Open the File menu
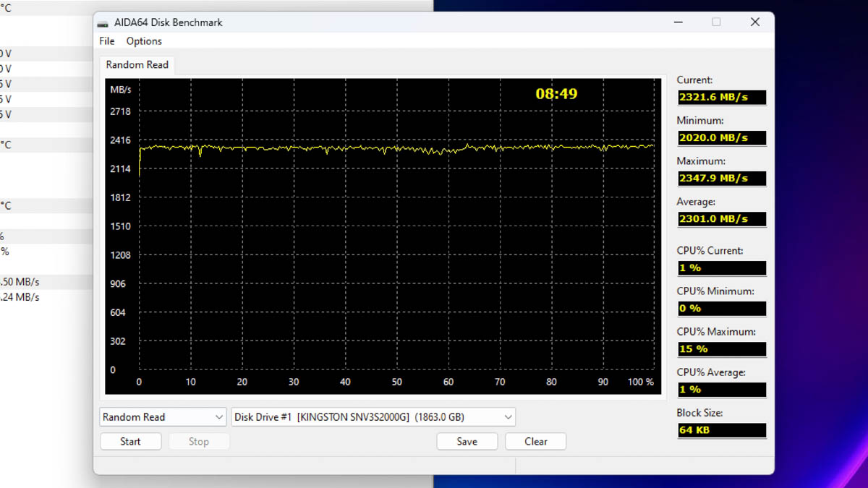Viewport: 868px width, 488px height. [107, 41]
